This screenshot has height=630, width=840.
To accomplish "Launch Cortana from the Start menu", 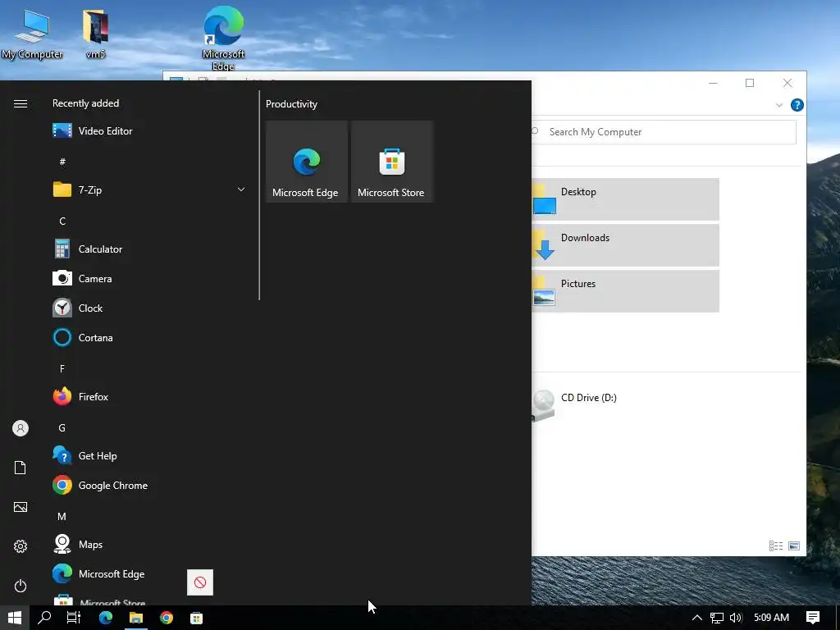I will point(148,337).
